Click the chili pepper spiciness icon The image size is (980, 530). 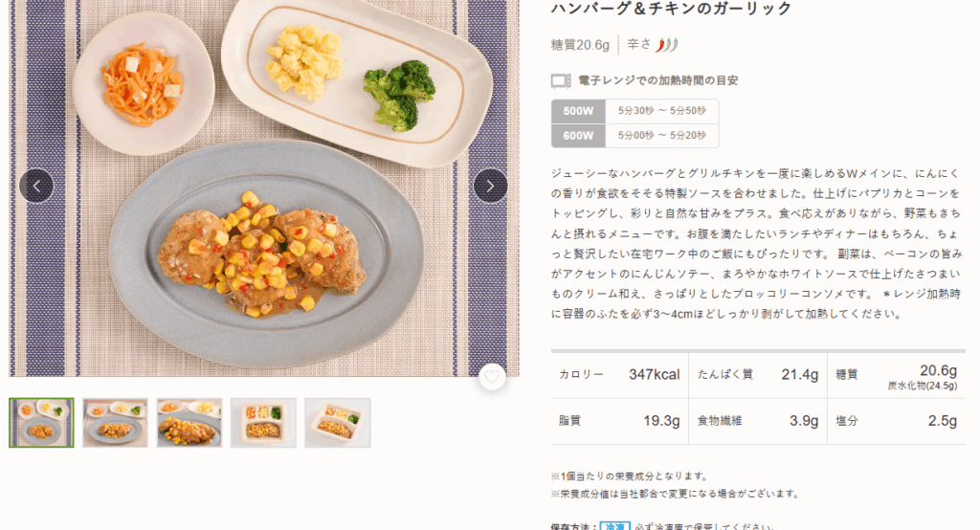coord(666,45)
